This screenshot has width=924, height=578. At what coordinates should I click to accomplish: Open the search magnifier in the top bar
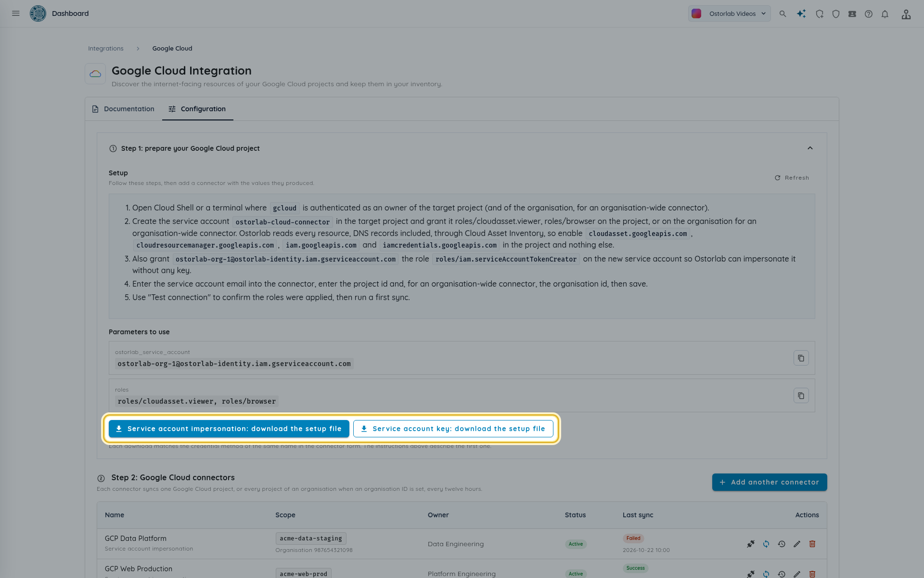click(x=783, y=14)
